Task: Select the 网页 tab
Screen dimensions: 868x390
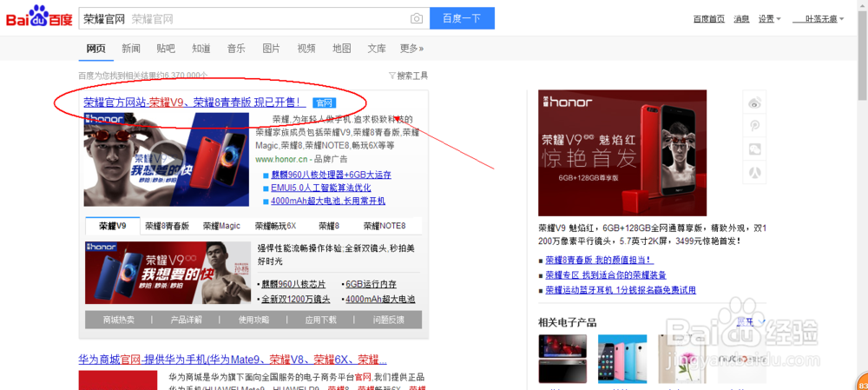Action: tap(95, 48)
